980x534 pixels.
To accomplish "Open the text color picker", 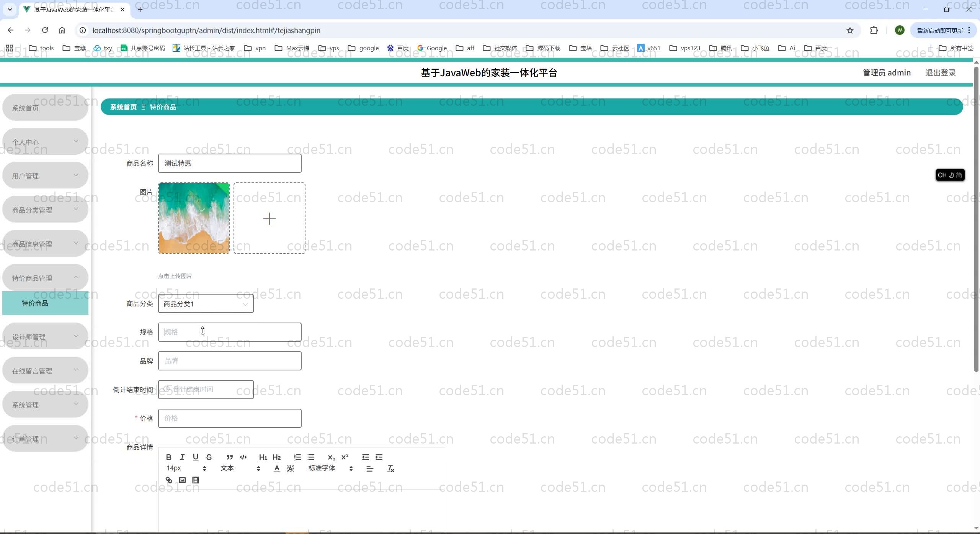I will (277, 468).
